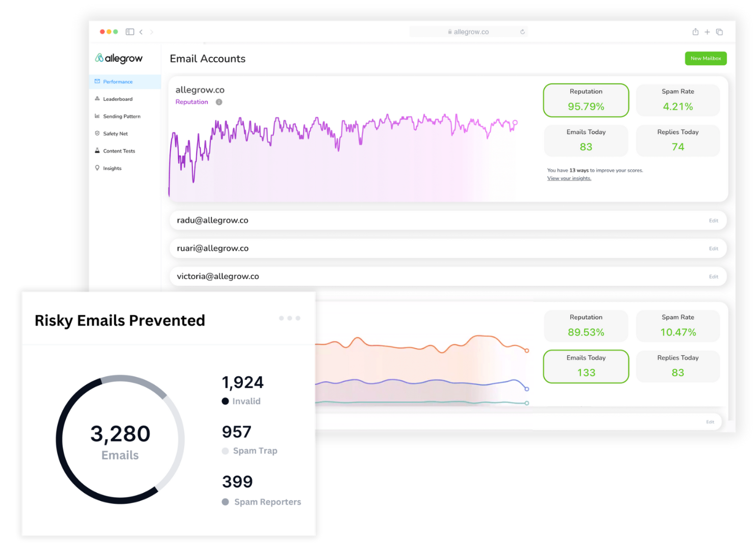The image size is (756, 547).
Task: Open the victoria@allegrow.co mailbox row
Action: tap(448, 277)
